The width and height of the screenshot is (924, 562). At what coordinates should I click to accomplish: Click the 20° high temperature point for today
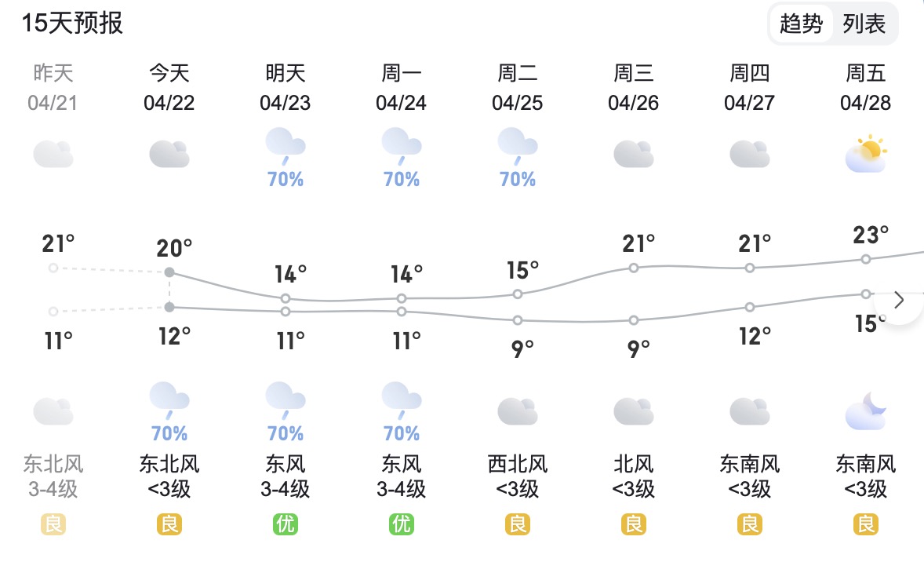(169, 272)
